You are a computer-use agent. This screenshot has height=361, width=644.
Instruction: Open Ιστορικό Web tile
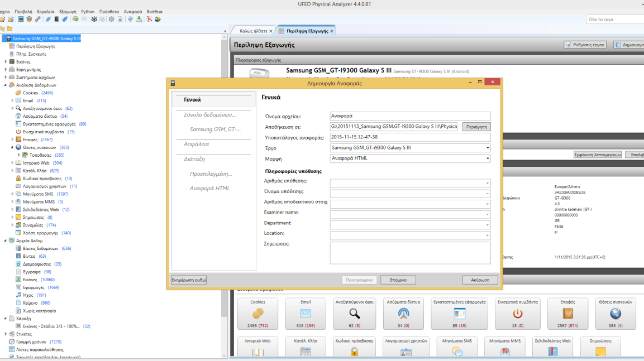(x=257, y=347)
